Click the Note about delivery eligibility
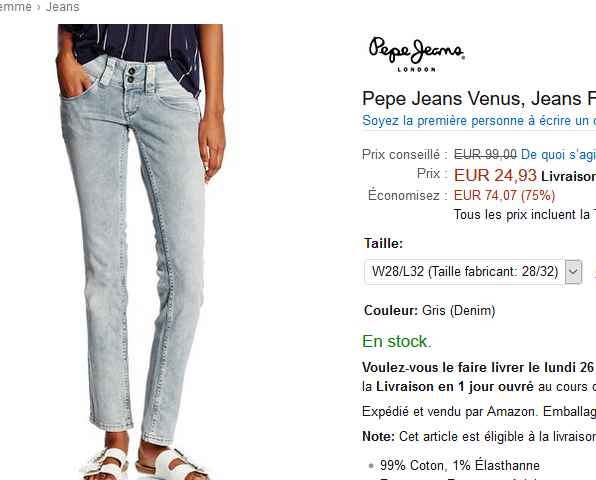 [479, 436]
